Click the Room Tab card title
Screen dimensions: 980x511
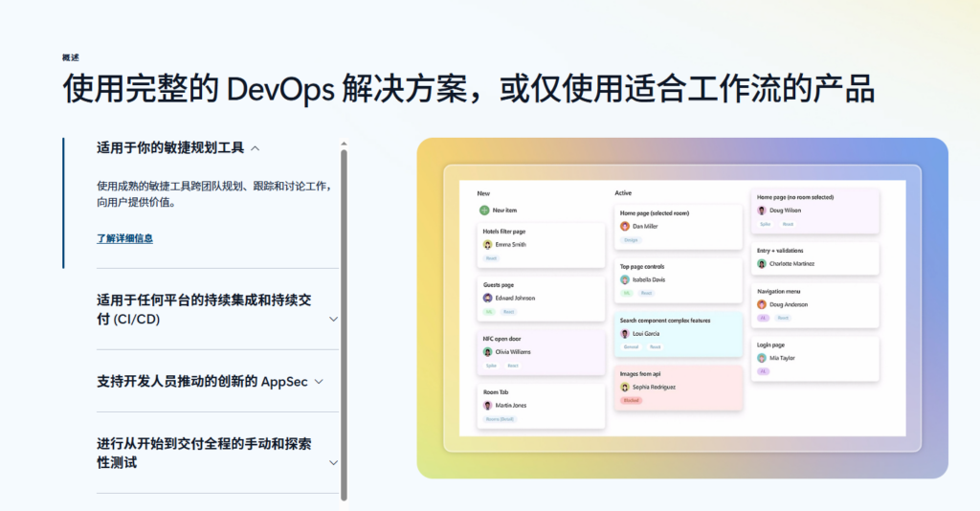(496, 392)
